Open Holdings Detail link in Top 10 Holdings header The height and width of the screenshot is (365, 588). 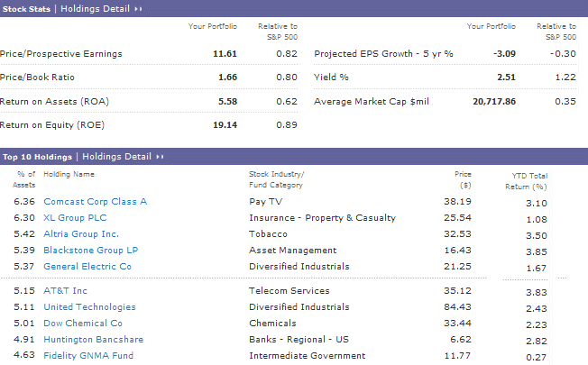(116, 157)
